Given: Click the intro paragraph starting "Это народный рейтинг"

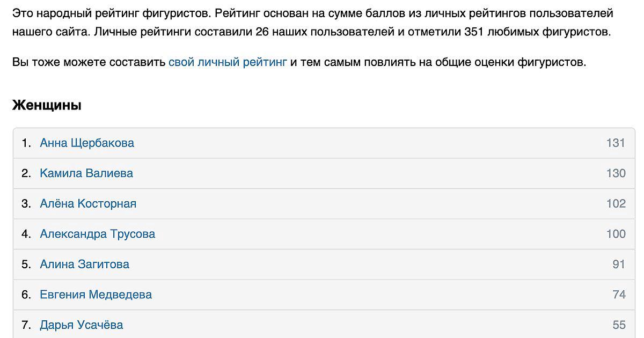Looking at the screenshot, I should click(x=312, y=23).
